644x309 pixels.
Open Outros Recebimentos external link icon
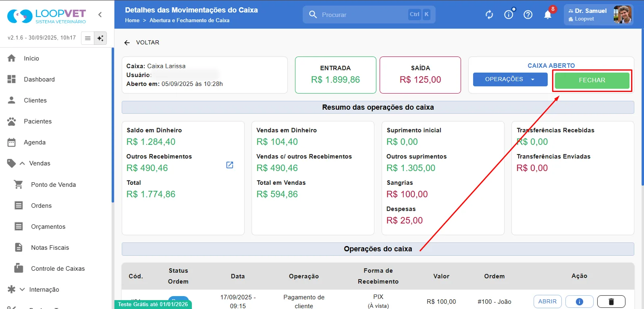(230, 165)
